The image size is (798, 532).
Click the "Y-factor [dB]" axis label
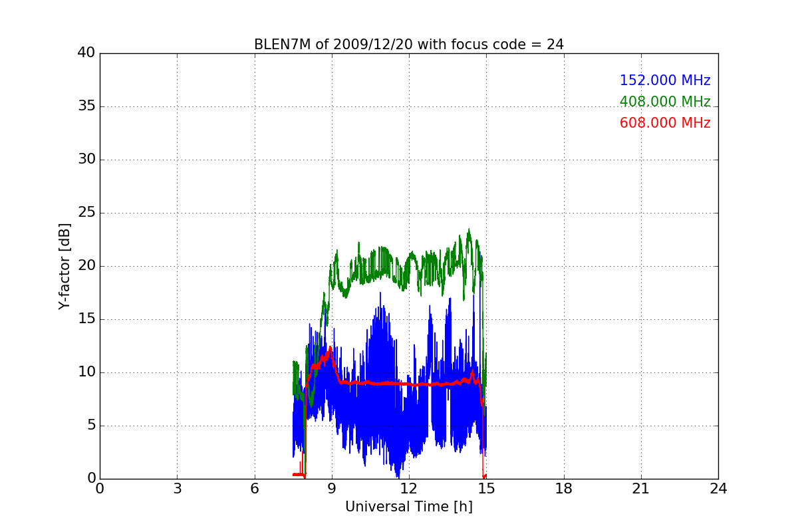tap(64, 266)
